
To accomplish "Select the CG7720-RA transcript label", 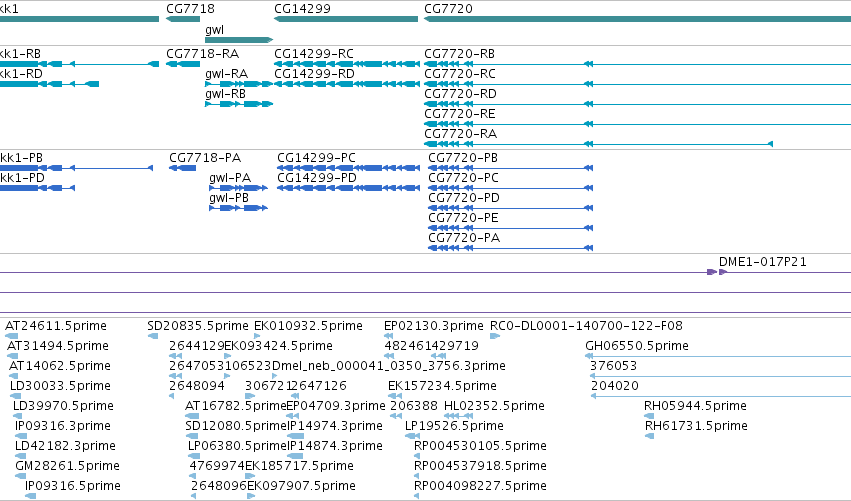I will coord(460,134).
